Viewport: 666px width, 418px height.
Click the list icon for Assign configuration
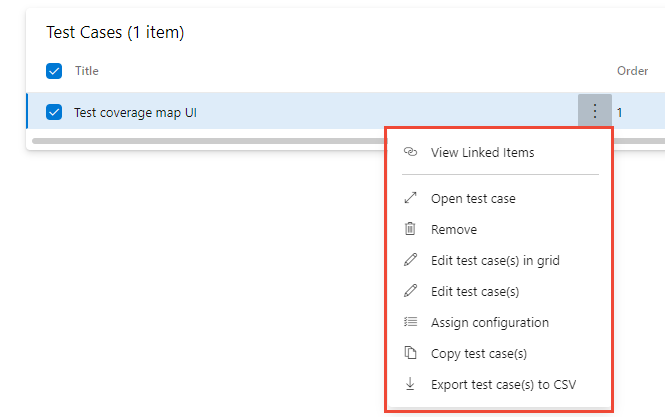(410, 322)
